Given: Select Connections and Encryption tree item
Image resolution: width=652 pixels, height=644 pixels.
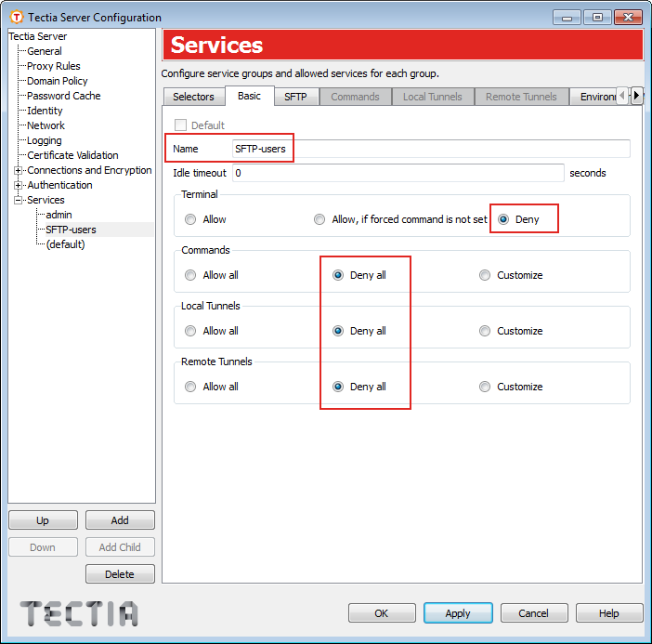Looking at the screenshot, I should click(x=89, y=170).
